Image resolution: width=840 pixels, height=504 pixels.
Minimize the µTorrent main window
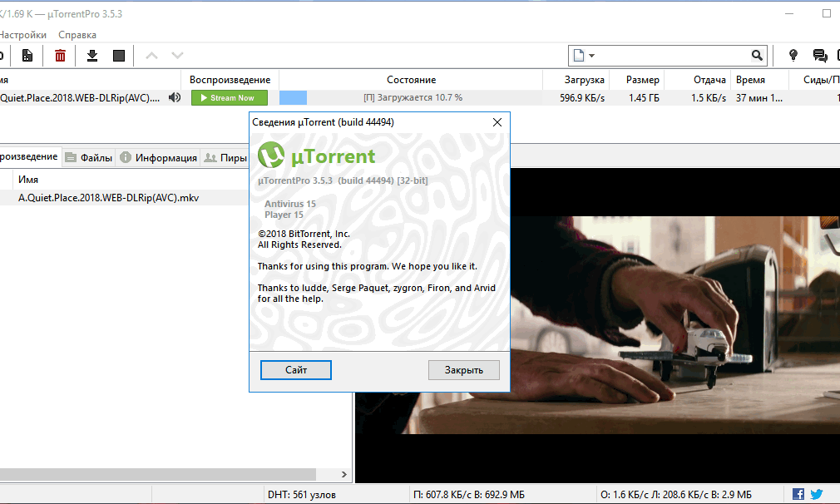point(789,14)
